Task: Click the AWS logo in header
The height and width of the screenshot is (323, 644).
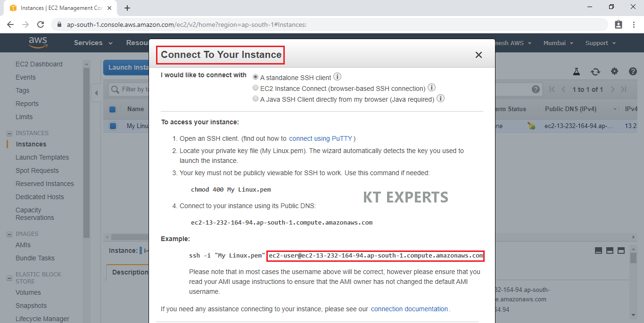Action: point(38,43)
